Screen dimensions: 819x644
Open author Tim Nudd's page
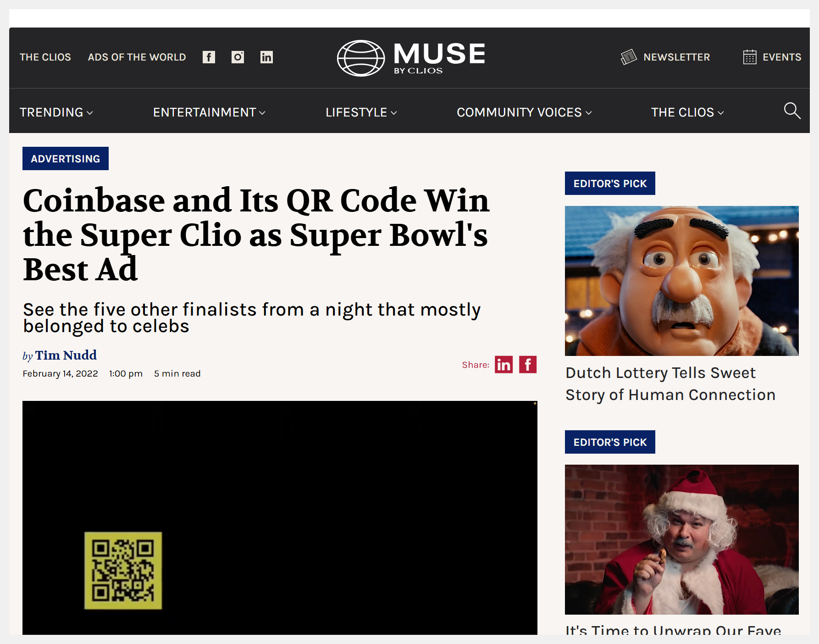[x=66, y=355]
